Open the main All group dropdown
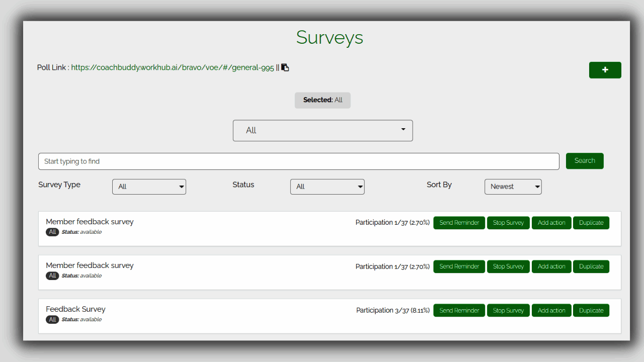Image resolution: width=644 pixels, height=362 pixels. [323, 130]
